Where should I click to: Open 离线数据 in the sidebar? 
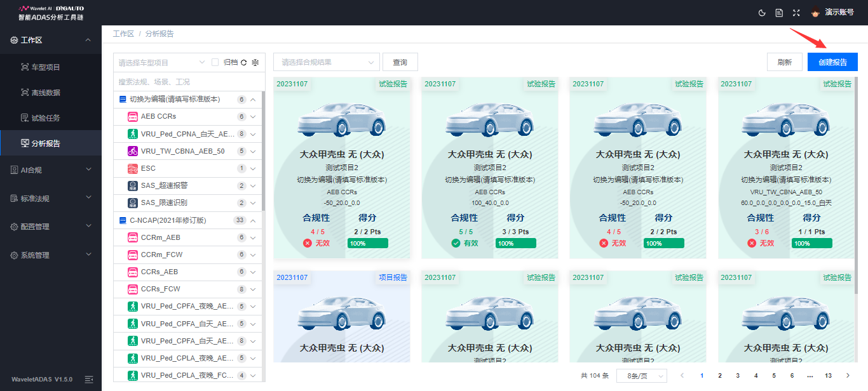click(51, 92)
